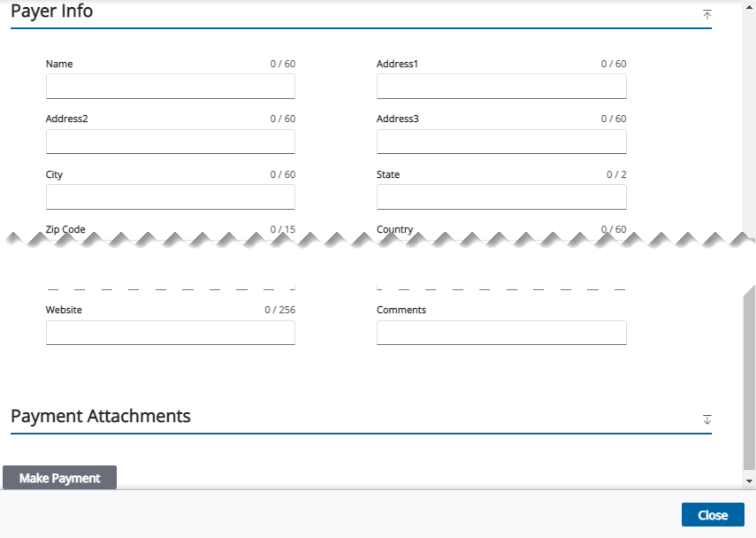This screenshot has height=538, width=756.
Task: Click the Payer Info section heading
Action: point(51,12)
